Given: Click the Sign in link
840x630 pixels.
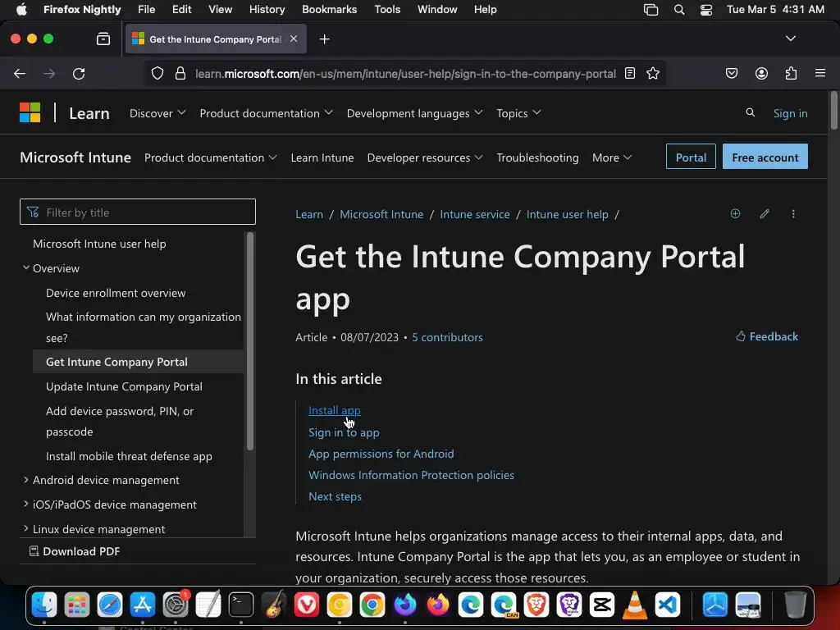Looking at the screenshot, I should 790,113.
